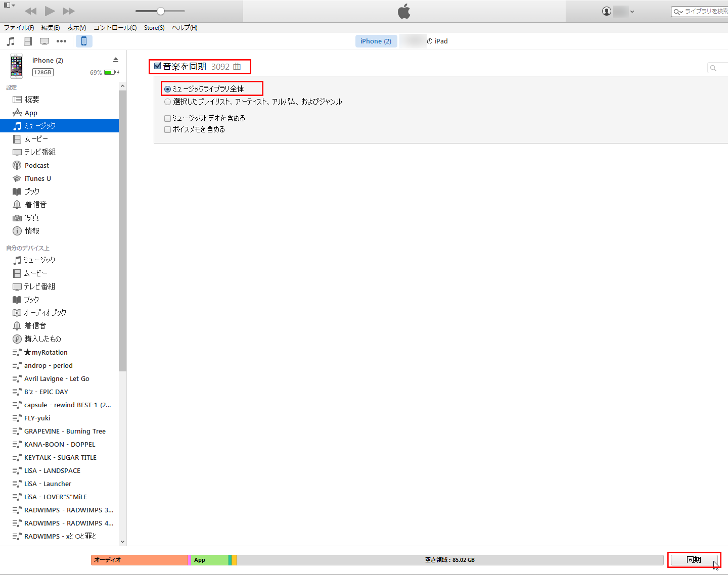Enable ボイスメモを含める checkbox
Screen dimensions: 728x575
pos(167,129)
